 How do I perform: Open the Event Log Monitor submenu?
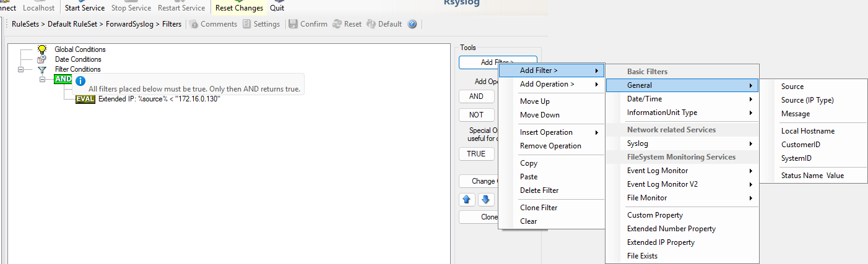pyautogui.click(x=682, y=171)
